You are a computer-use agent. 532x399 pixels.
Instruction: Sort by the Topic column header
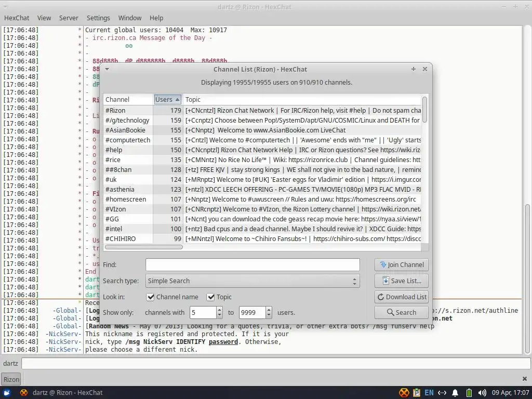302,99
